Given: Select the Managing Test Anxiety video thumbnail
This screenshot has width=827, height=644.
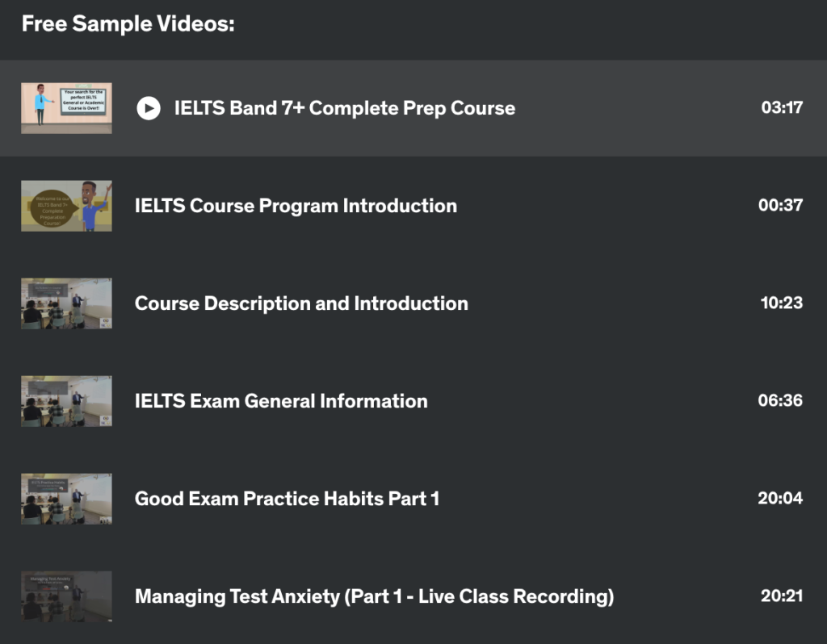Looking at the screenshot, I should coord(66,596).
